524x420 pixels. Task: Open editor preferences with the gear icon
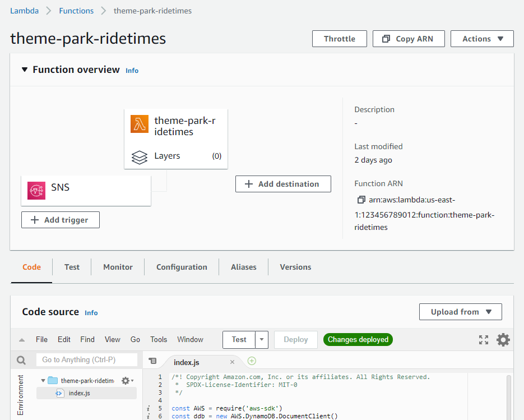pyautogui.click(x=503, y=340)
